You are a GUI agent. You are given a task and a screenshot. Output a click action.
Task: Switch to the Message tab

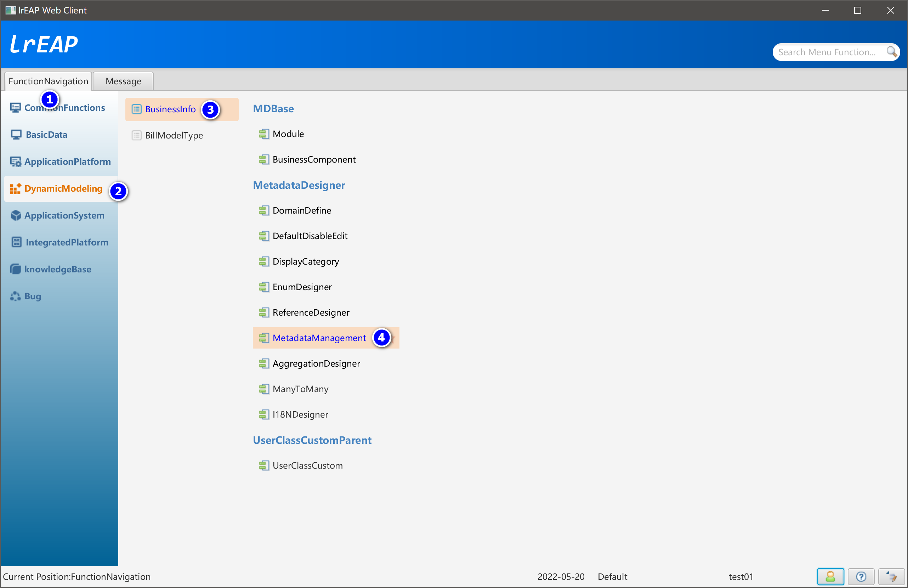point(123,81)
